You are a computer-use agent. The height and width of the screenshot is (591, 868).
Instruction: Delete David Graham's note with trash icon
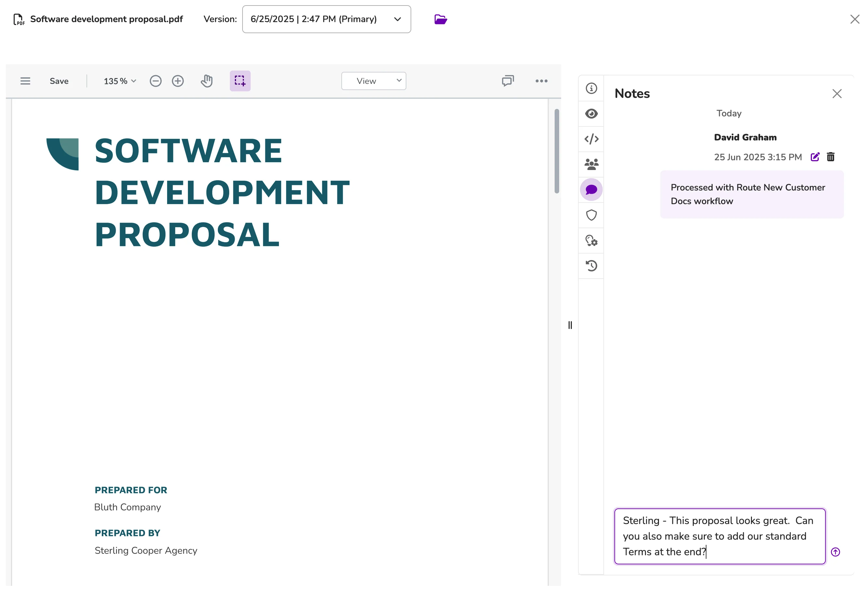pyautogui.click(x=831, y=157)
